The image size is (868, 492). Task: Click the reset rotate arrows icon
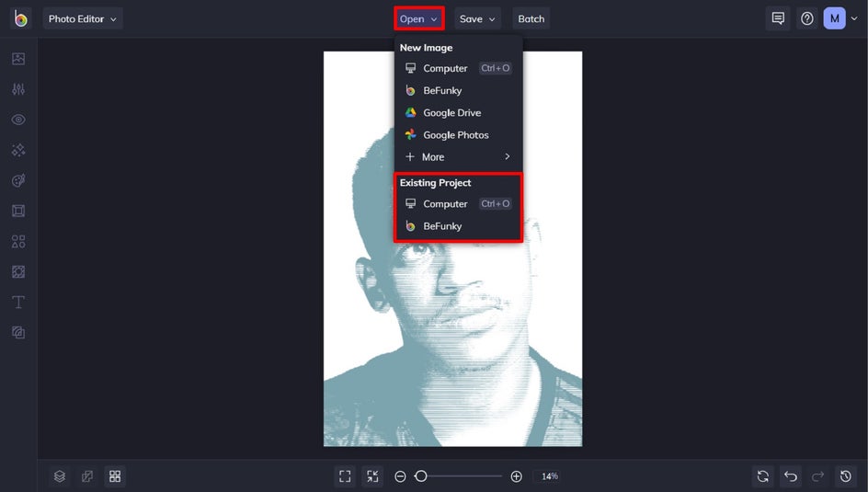pyautogui.click(x=763, y=476)
